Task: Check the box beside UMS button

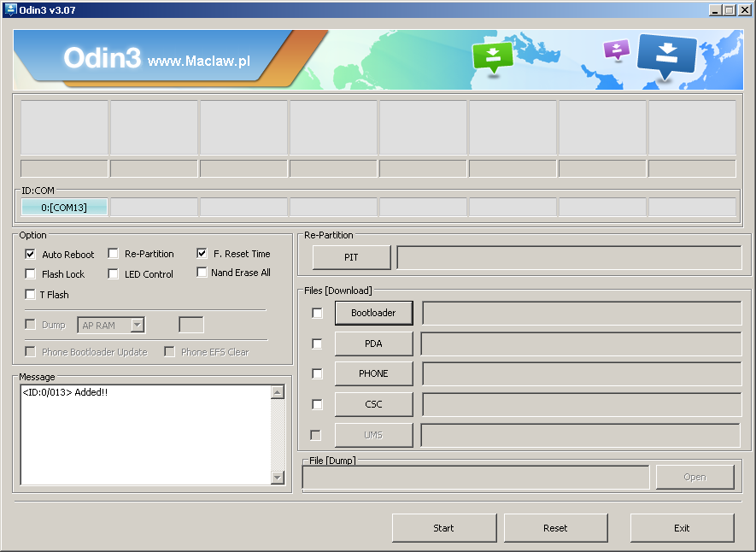Action: pos(315,435)
